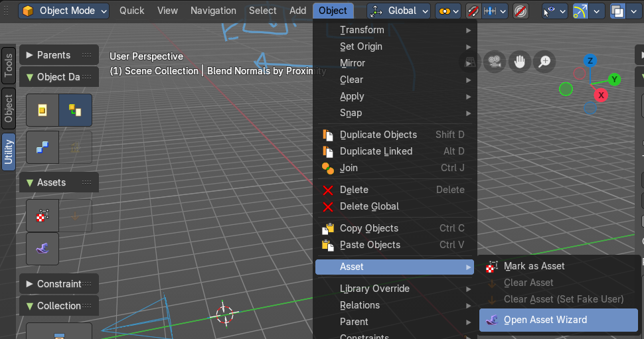Image resolution: width=644 pixels, height=339 pixels.
Task: Toggle viewport gizmos button
Action: click(580, 11)
